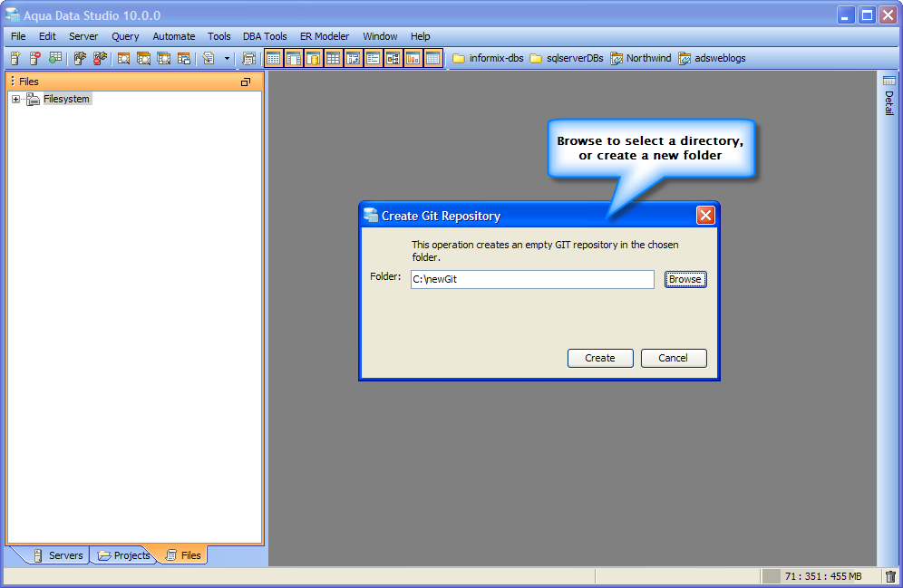Click the register server icon with yellow star
The width and height of the screenshot is (903, 588).
pyautogui.click(x=15, y=58)
